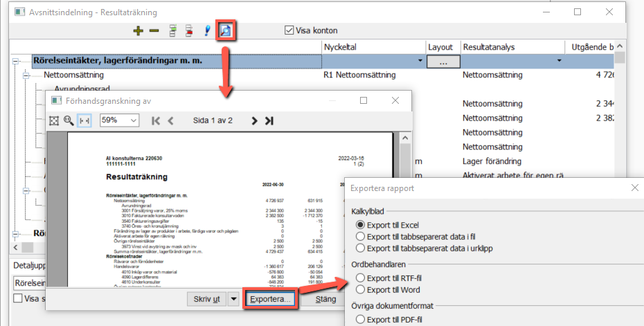
Task: Collapse the Nettoomsättning tree node
Action: click(x=26, y=75)
